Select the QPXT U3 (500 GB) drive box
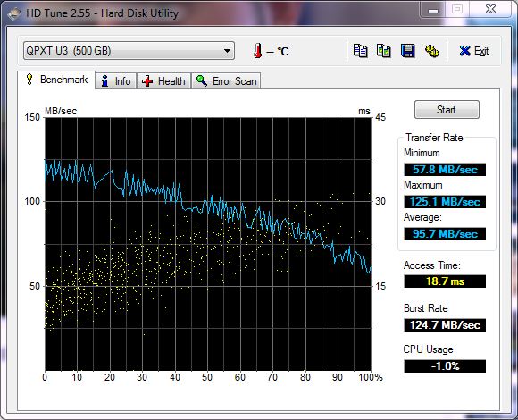This screenshot has height=420, width=518. (129, 51)
